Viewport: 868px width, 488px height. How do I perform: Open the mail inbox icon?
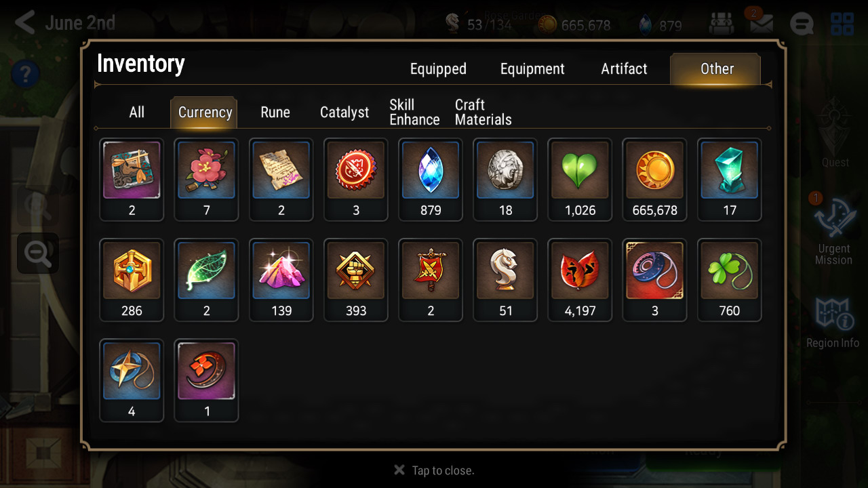pos(761,24)
